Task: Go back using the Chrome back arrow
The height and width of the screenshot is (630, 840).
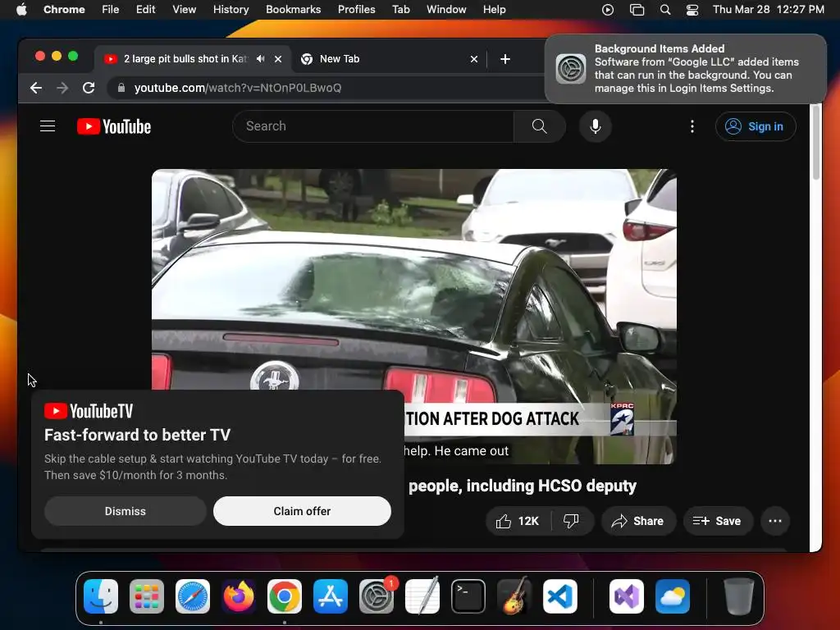Action: 36,88
